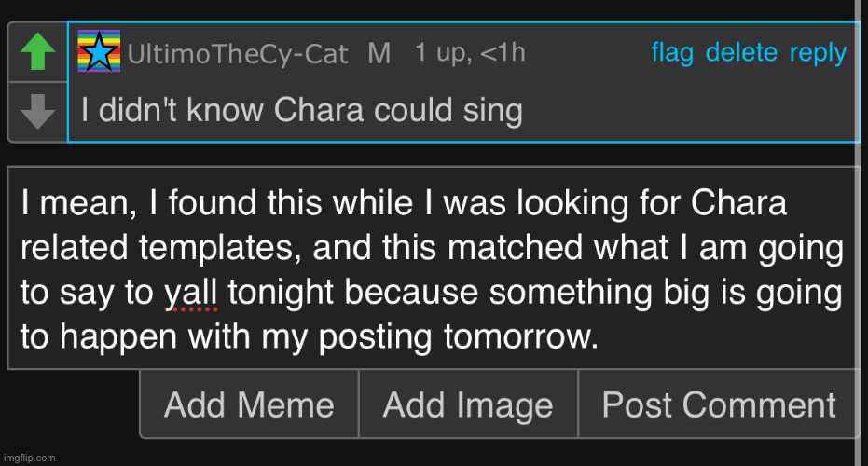Open UltimoTheCy-Cat's rainbow star avatar
The width and height of the screenshot is (868, 466).
pos(99,51)
